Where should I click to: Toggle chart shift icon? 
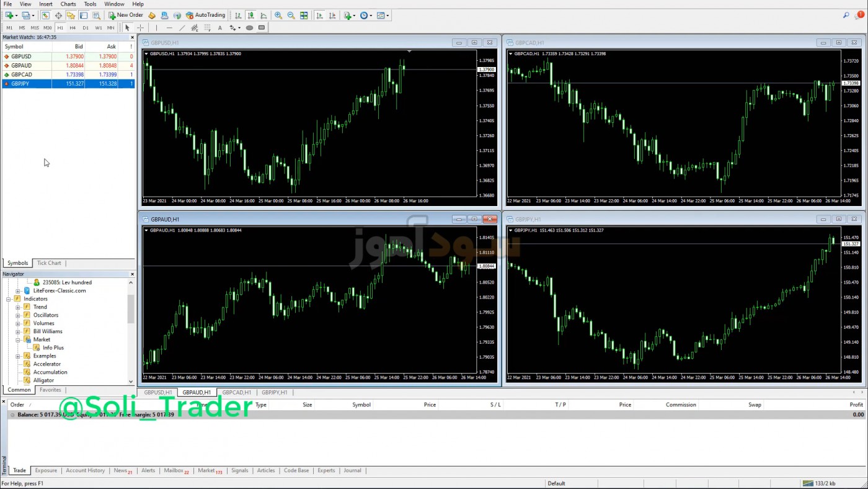coord(332,15)
